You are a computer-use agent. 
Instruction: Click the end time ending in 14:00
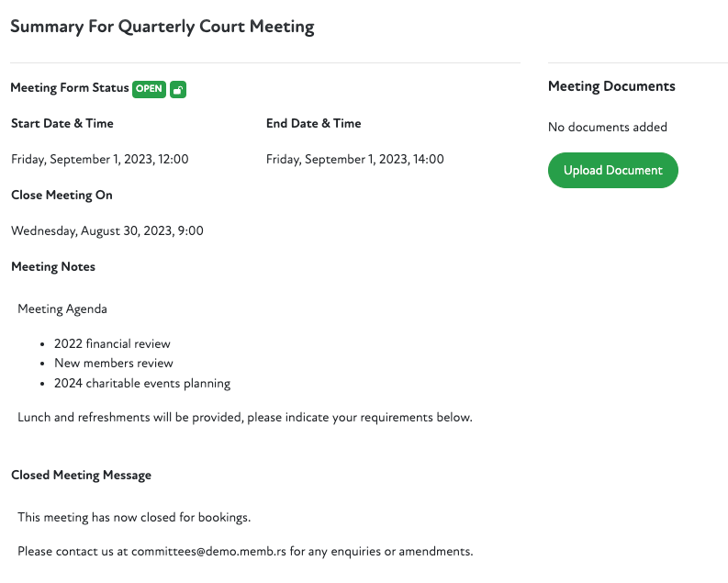click(x=355, y=159)
